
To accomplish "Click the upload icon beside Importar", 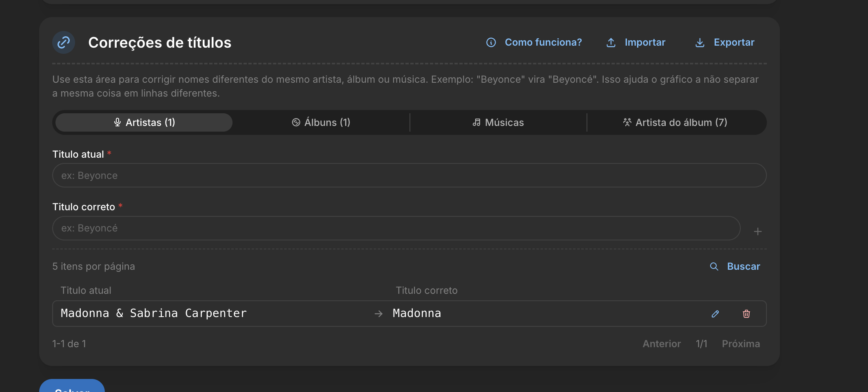I will coord(611,42).
